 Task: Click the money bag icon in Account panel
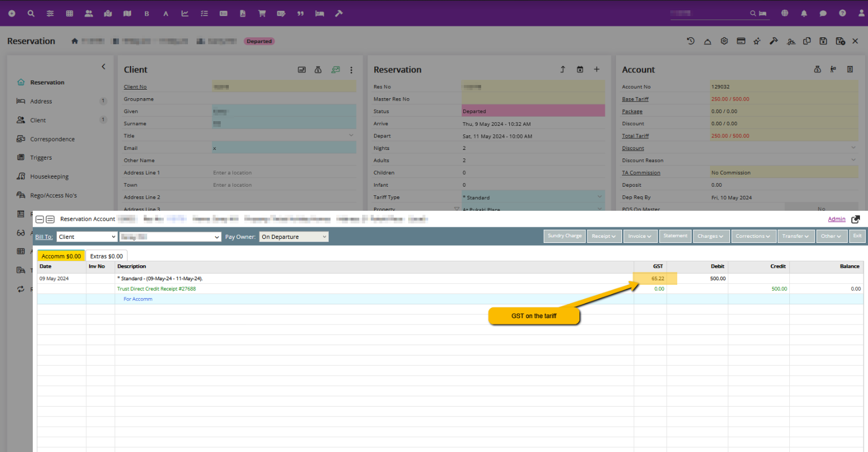click(x=817, y=69)
